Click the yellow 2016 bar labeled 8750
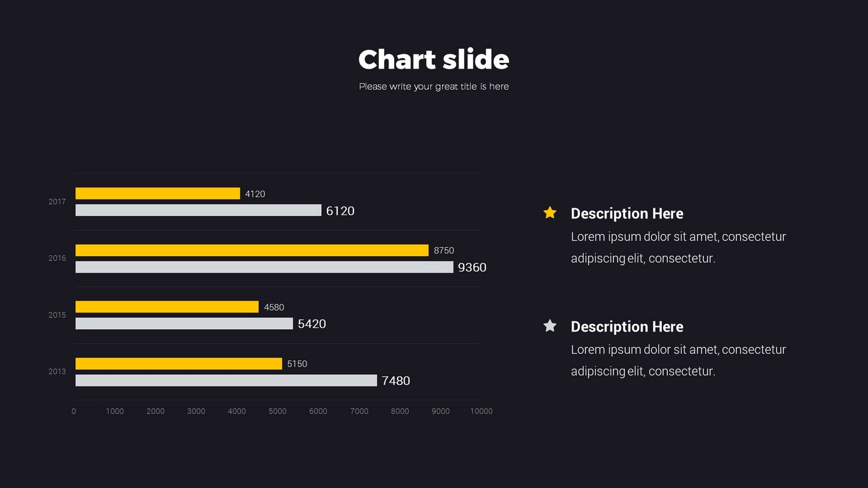The image size is (868, 488). click(252, 250)
